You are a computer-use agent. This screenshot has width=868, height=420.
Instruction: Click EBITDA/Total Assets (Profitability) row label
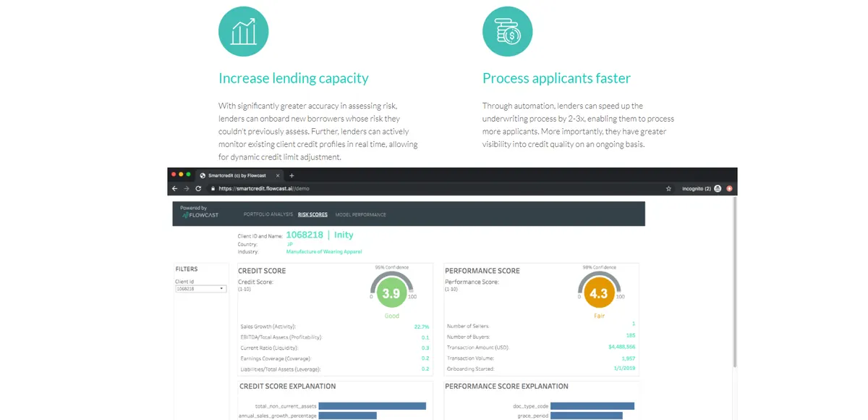pyautogui.click(x=281, y=337)
